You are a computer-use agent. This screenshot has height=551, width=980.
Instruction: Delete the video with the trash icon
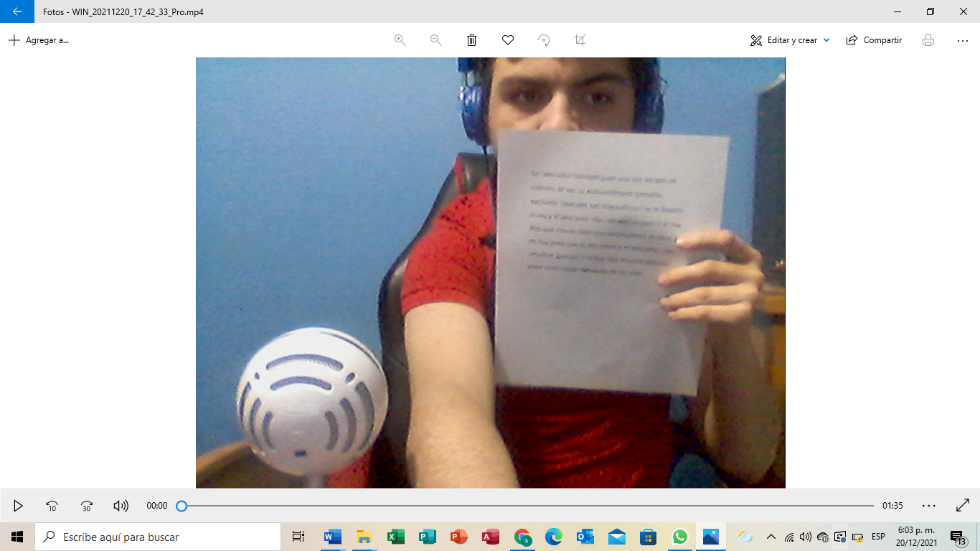coord(472,40)
